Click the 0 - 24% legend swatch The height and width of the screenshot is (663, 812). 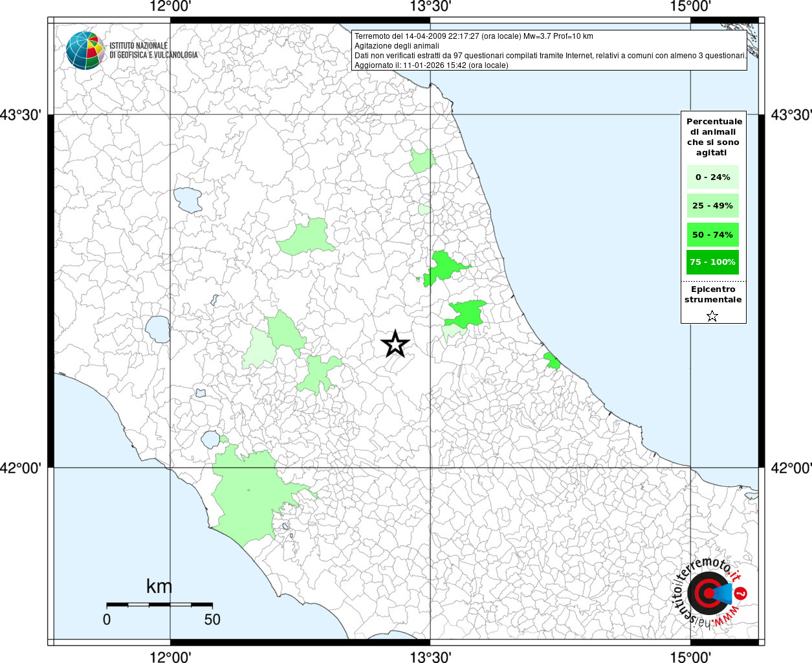pos(712,177)
